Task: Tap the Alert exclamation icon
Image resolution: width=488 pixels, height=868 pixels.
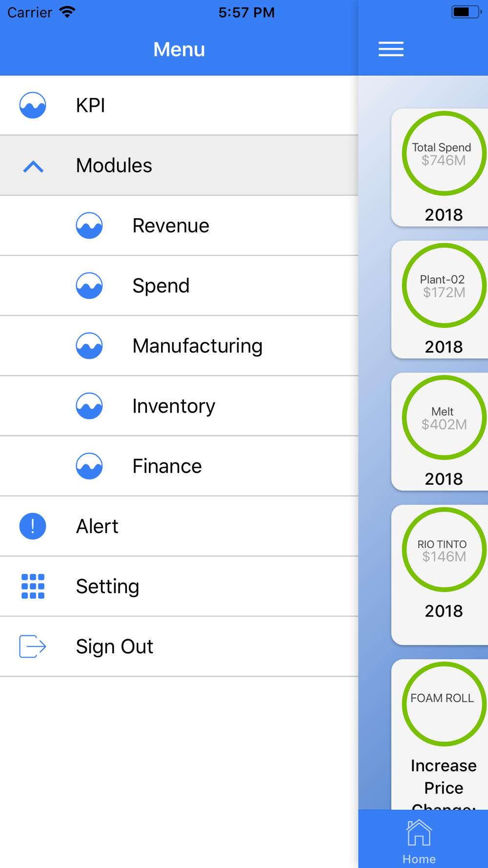Action: click(33, 526)
